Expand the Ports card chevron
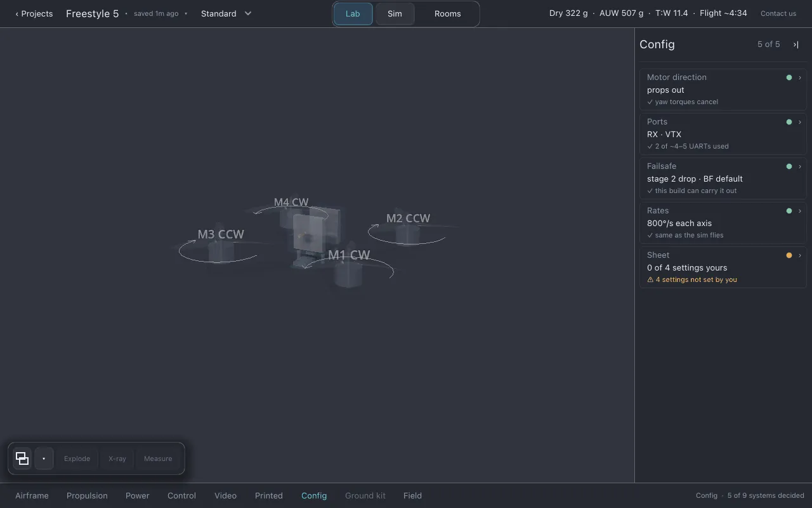 click(x=800, y=122)
